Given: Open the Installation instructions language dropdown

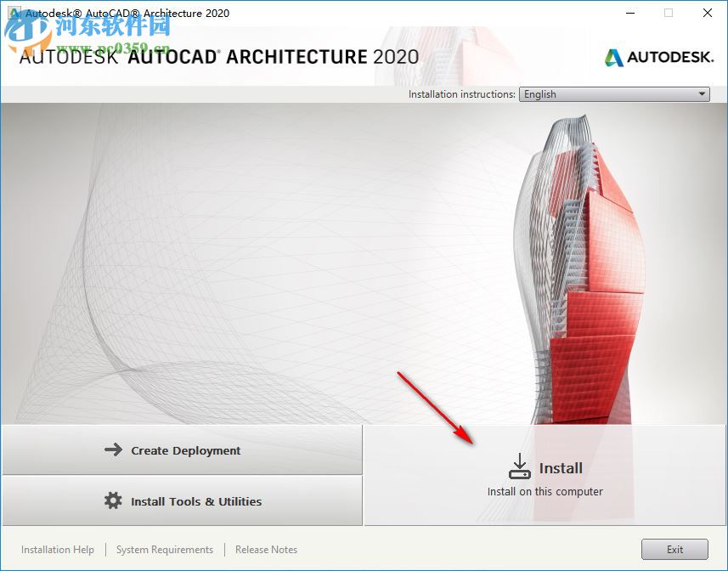Looking at the screenshot, I should (613, 94).
